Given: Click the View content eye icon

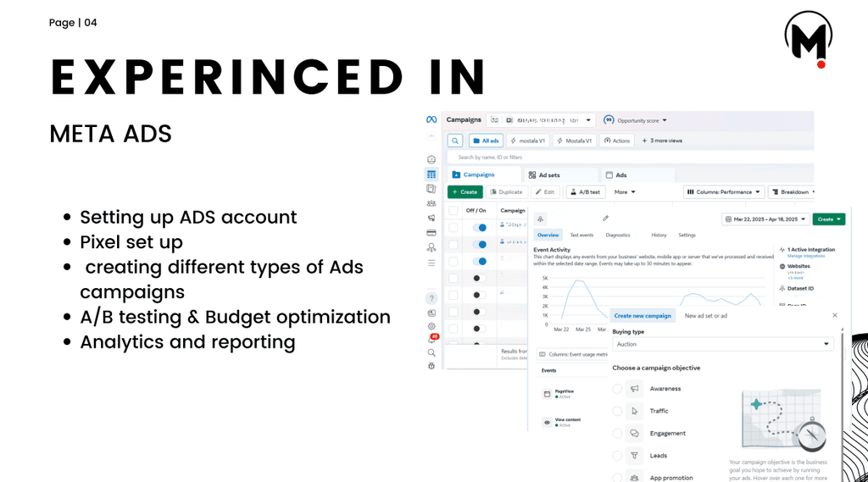Looking at the screenshot, I should pos(547,422).
